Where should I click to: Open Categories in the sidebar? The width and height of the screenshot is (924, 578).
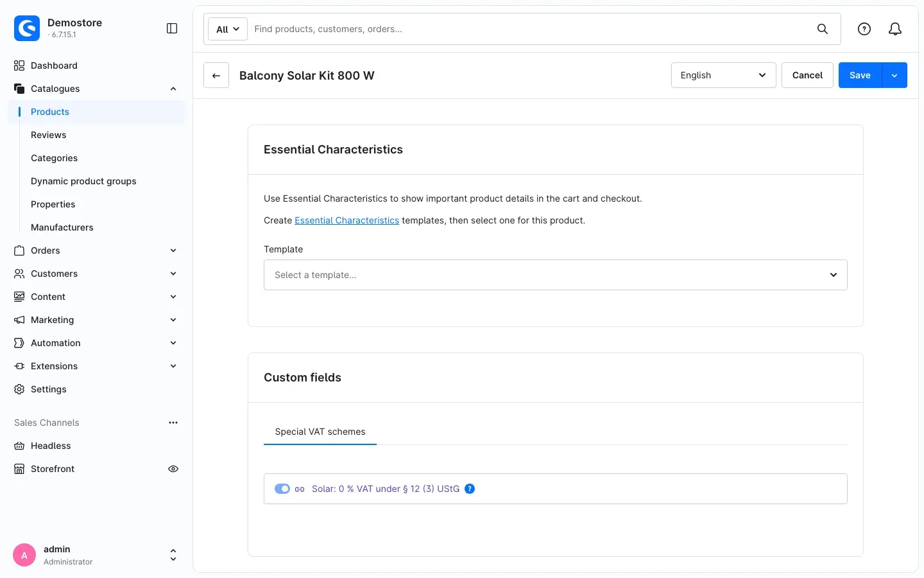pyautogui.click(x=96, y=158)
